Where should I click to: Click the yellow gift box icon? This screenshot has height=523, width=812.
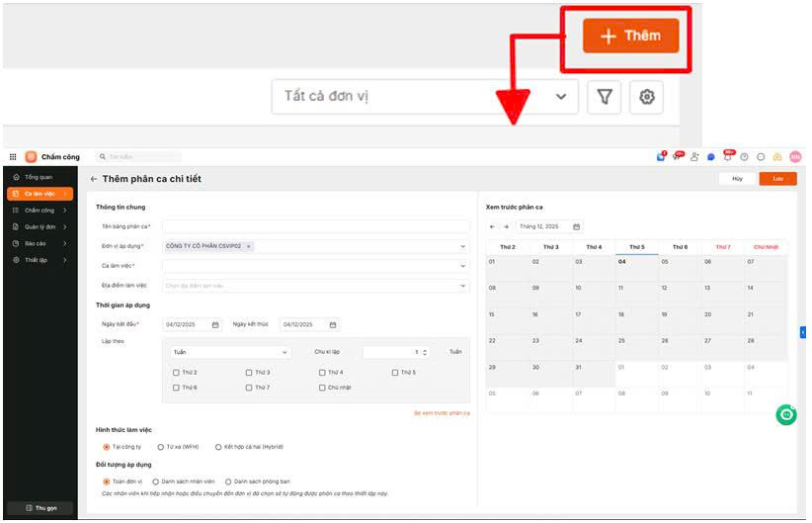[x=777, y=156]
